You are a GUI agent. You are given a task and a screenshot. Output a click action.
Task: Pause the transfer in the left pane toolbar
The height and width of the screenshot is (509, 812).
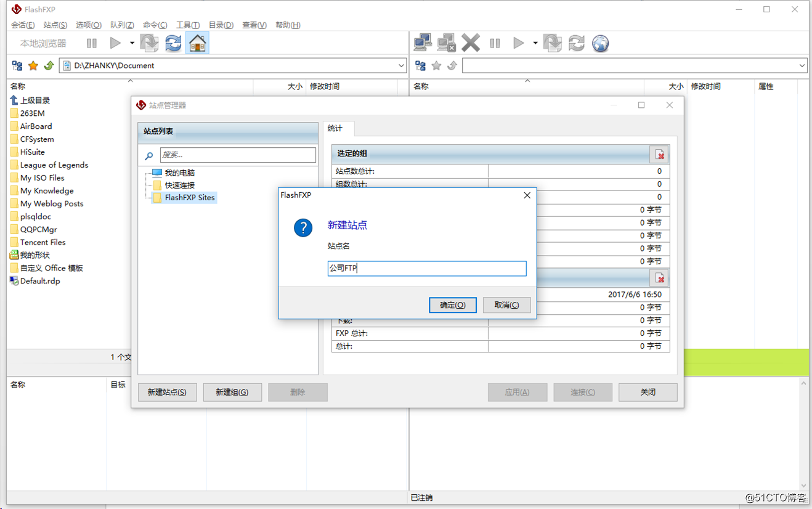pos(92,43)
